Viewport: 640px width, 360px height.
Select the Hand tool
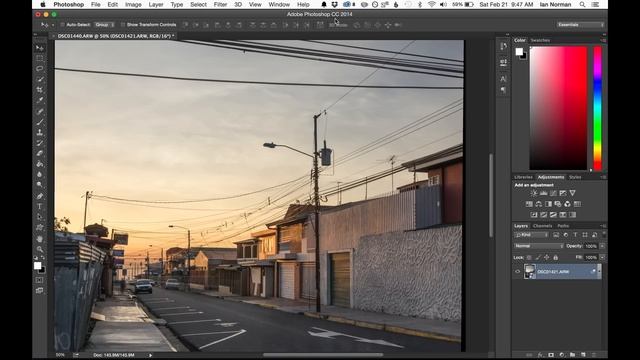pyautogui.click(x=40, y=239)
